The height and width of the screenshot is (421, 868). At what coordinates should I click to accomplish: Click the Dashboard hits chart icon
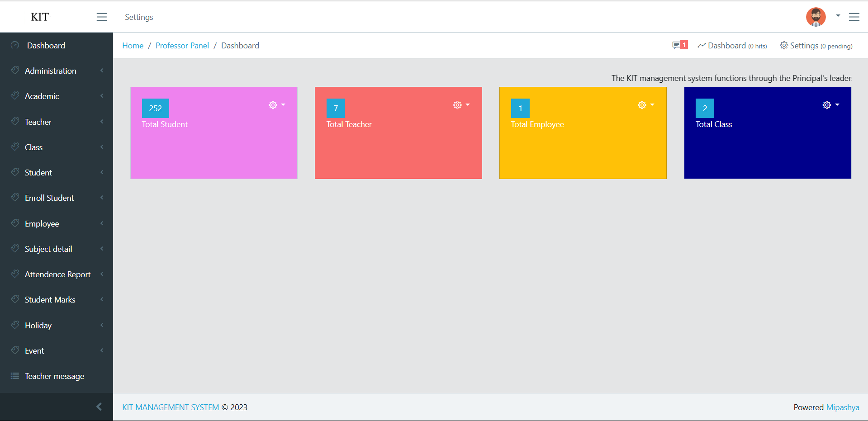702,46
